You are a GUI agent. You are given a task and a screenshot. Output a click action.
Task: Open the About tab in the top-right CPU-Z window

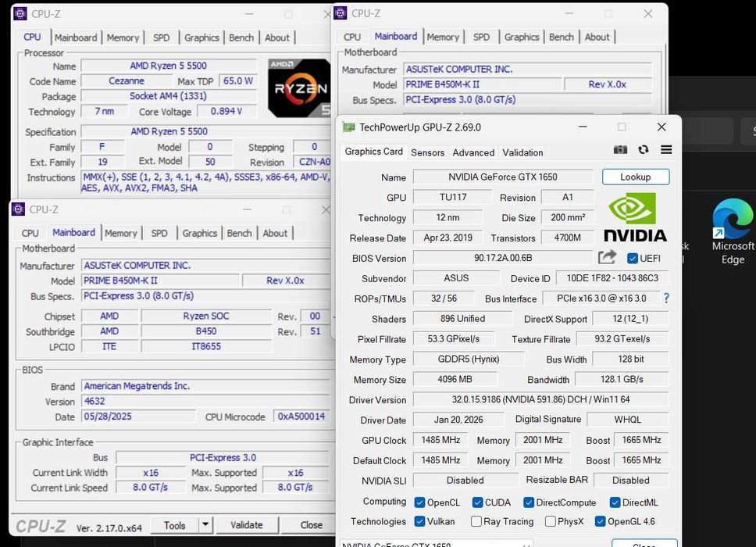(597, 38)
